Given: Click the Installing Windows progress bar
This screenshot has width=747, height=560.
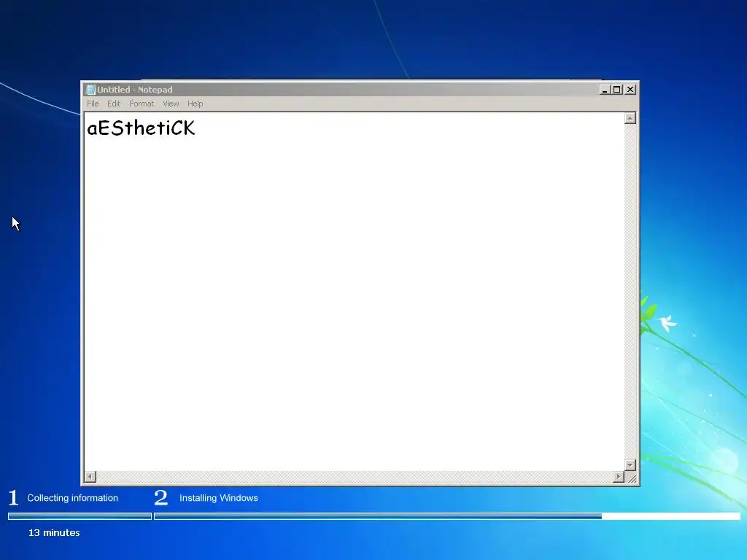Looking at the screenshot, I should [x=447, y=516].
